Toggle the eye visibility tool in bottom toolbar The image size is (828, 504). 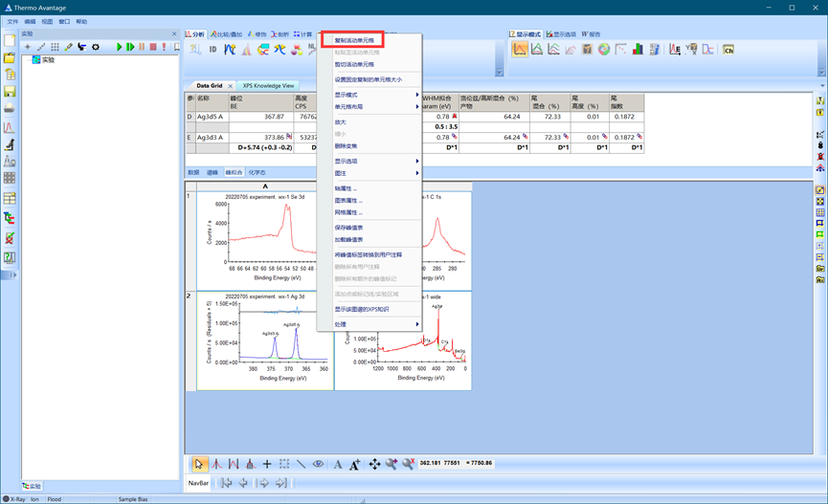(x=318, y=464)
